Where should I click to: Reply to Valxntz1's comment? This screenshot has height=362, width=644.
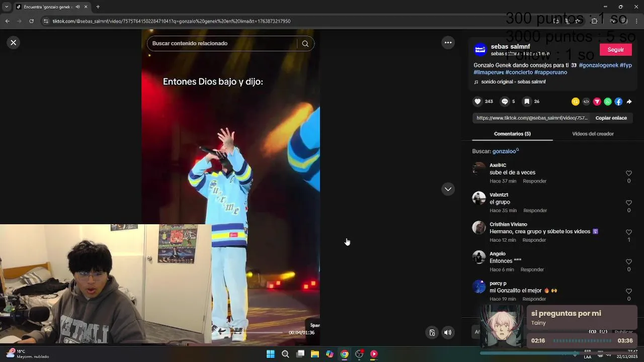coord(535,211)
